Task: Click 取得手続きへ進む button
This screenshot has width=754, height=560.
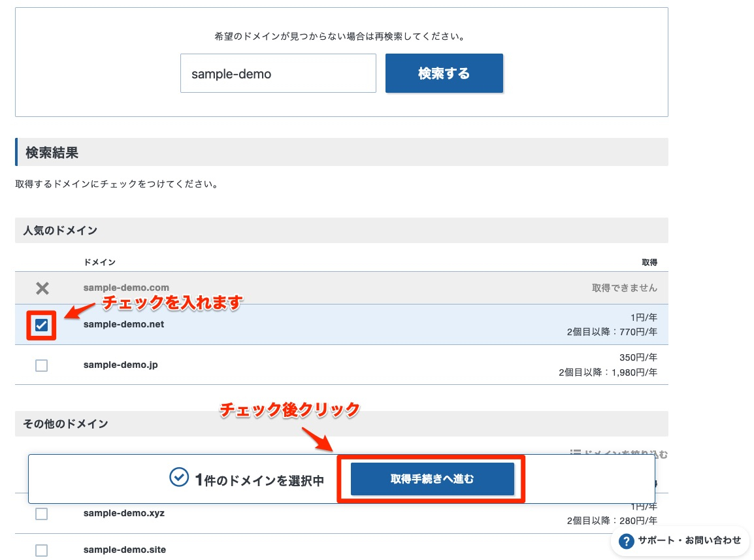Action: click(x=433, y=479)
